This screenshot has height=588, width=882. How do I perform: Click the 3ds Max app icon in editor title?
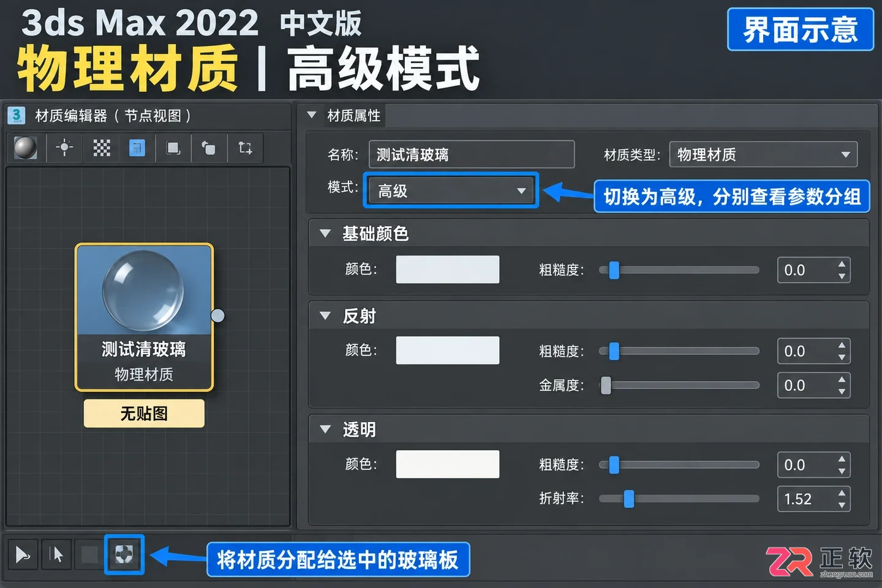point(17,115)
